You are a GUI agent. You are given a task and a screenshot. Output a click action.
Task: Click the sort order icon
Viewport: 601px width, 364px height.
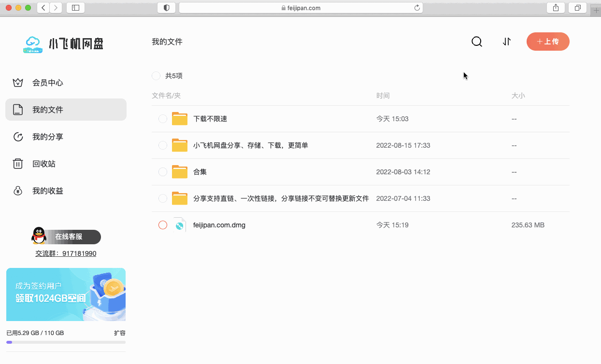[507, 42]
